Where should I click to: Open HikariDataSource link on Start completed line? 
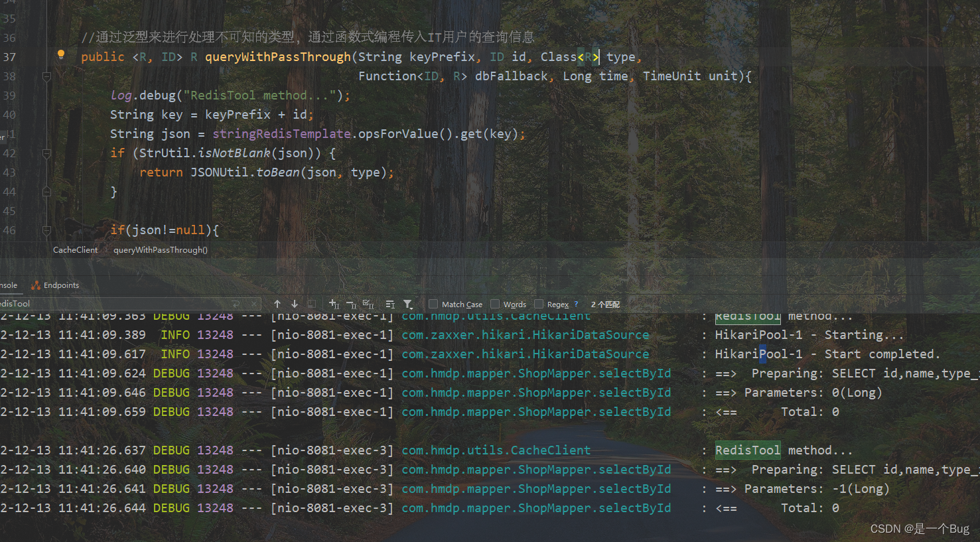[x=525, y=354]
